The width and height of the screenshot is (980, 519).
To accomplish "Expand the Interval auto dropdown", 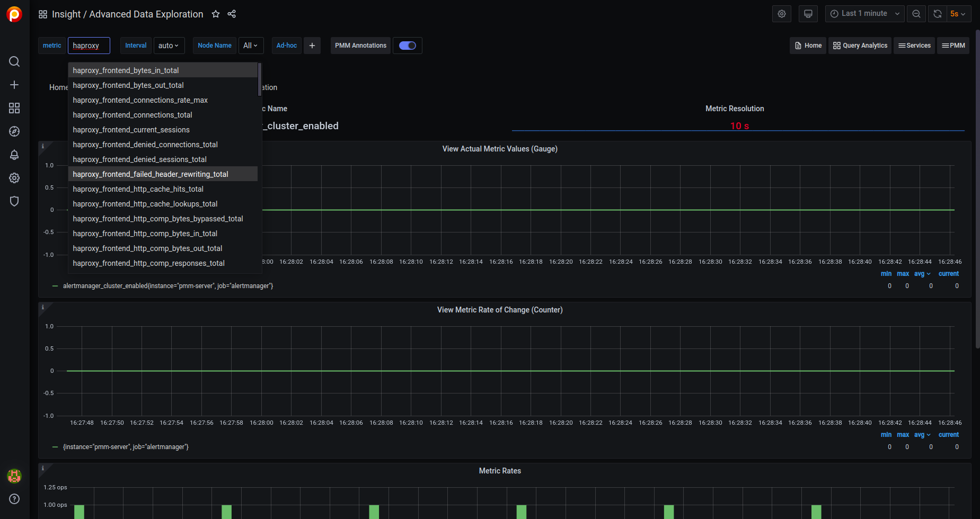I will pos(169,46).
